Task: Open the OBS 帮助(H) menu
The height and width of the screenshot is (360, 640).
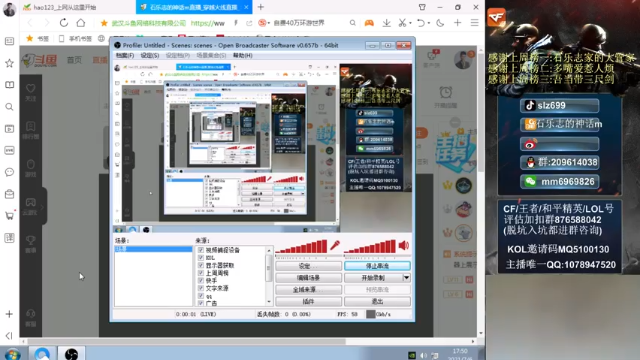Action: click(242, 55)
